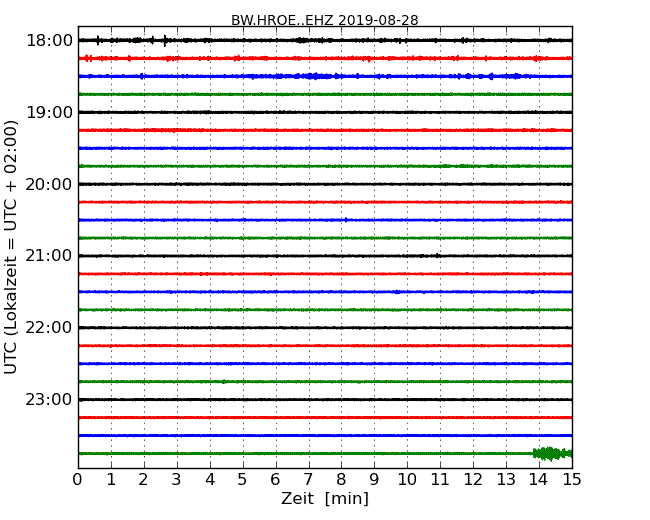
Task: Select the x-axis tick label 8
Action: [x=342, y=480]
